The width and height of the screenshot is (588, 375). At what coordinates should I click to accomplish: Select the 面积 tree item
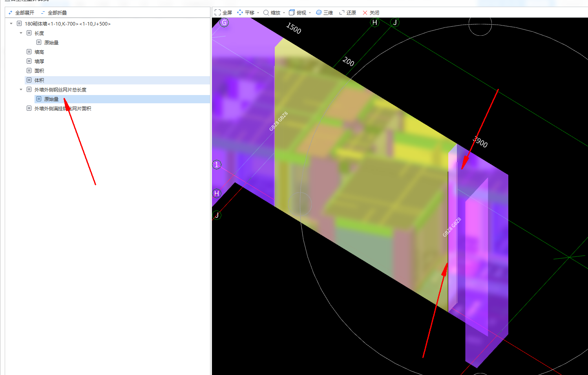pos(39,71)
